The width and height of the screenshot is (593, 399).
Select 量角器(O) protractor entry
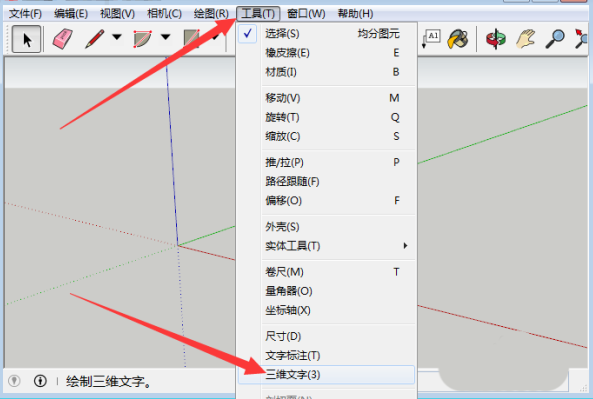(326, 291)
